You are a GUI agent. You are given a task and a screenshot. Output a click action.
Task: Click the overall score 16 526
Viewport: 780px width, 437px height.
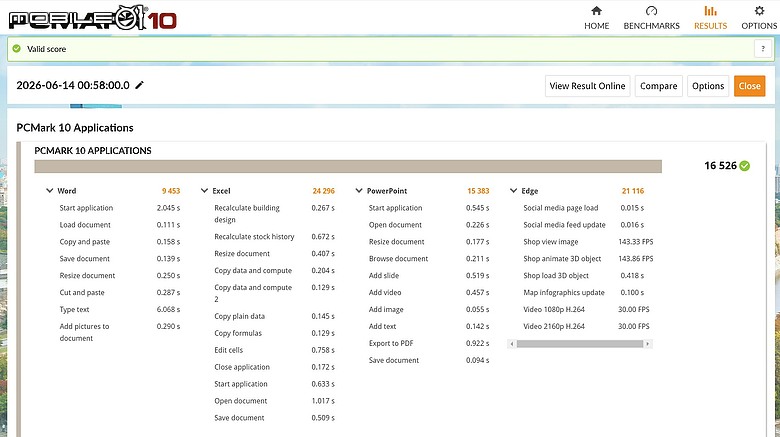tap(720, 166)
